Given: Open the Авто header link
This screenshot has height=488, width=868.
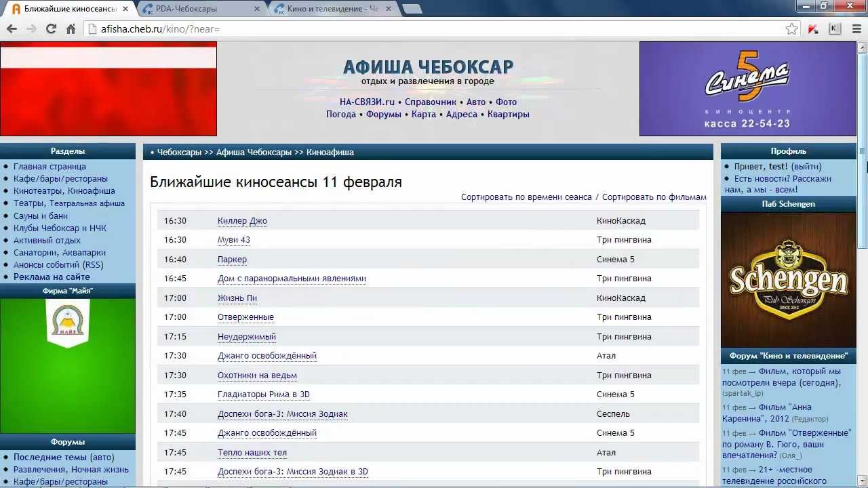Looking at the screenshot, I should pos(476,102).
